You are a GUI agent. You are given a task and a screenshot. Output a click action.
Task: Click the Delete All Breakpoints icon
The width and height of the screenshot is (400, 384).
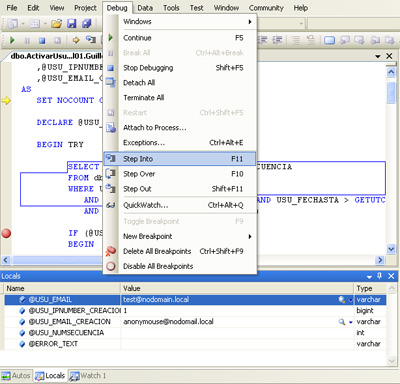[x=110, y=251]
